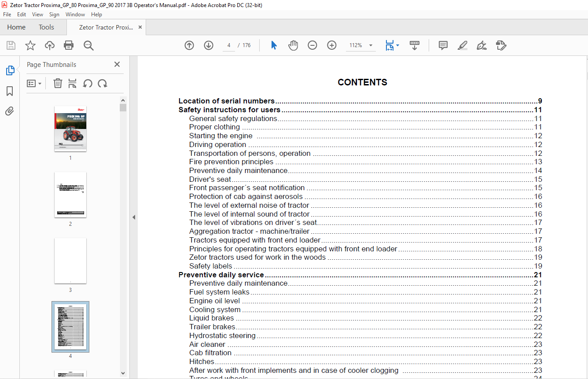Image resolution: width=588 pixels, height=379 pixels.
Task: Activate the hand pan tool
Action: 293,45
